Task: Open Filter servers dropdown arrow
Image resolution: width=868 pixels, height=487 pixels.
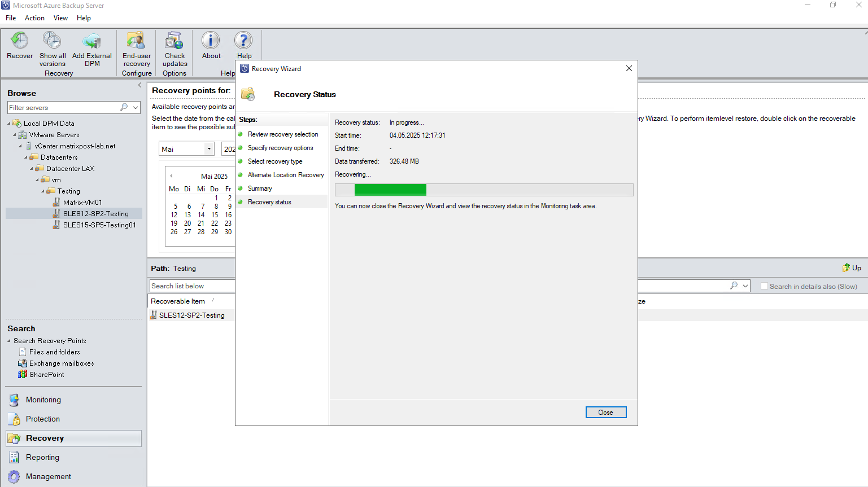Action: pyautogui.click(x=136, y=107)
